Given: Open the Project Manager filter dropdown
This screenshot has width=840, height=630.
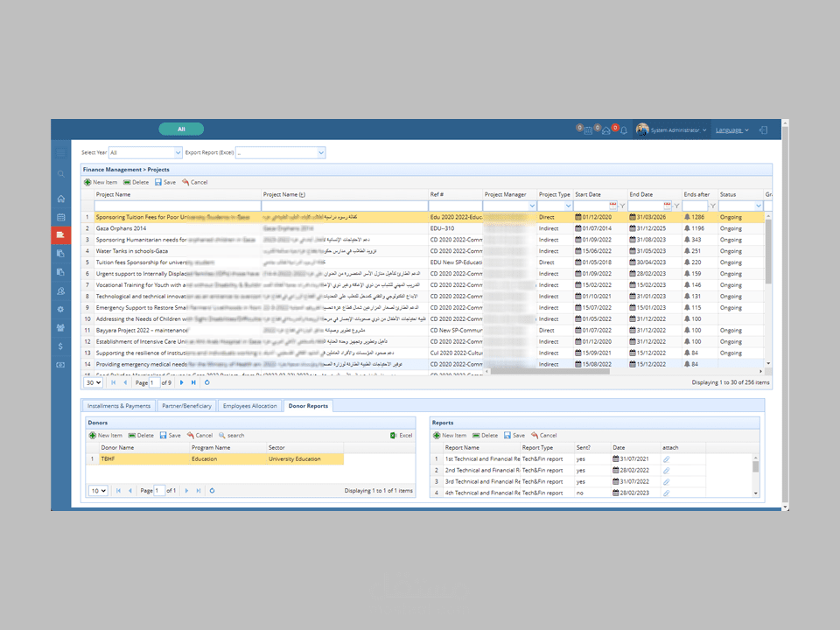Looking at the screenshot, I should (532, 206).
